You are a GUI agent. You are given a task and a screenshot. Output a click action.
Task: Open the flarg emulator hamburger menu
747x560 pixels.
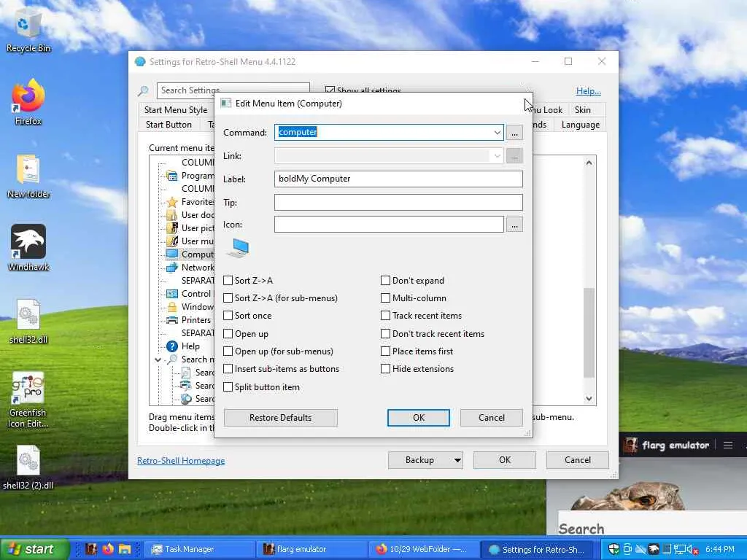click(728, 446)
